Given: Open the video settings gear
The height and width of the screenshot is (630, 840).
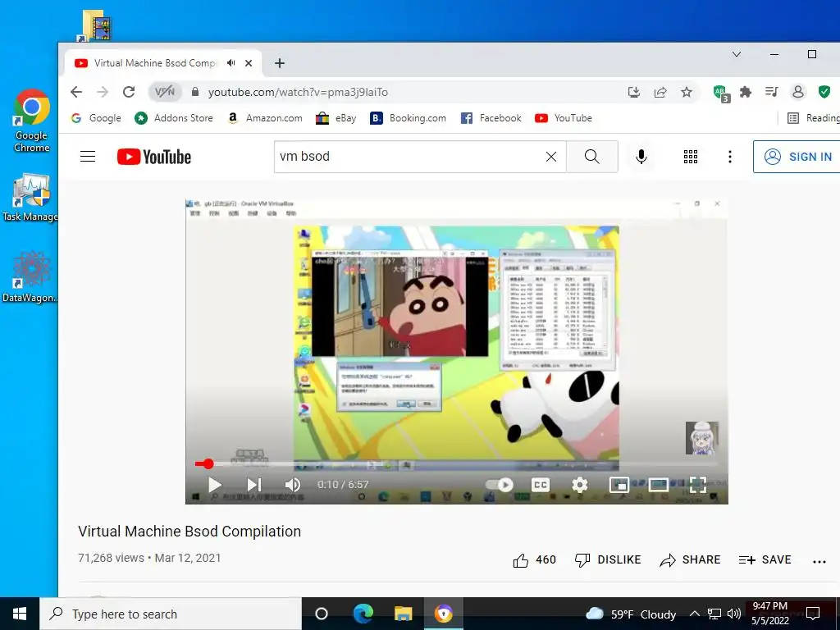Looking at the screenshot, I should tap(580, 485).
